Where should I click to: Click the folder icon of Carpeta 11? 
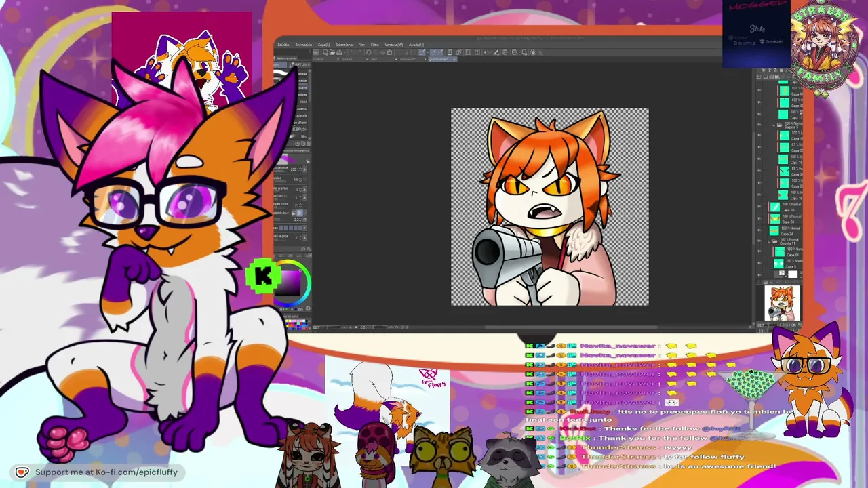[775, 241]
